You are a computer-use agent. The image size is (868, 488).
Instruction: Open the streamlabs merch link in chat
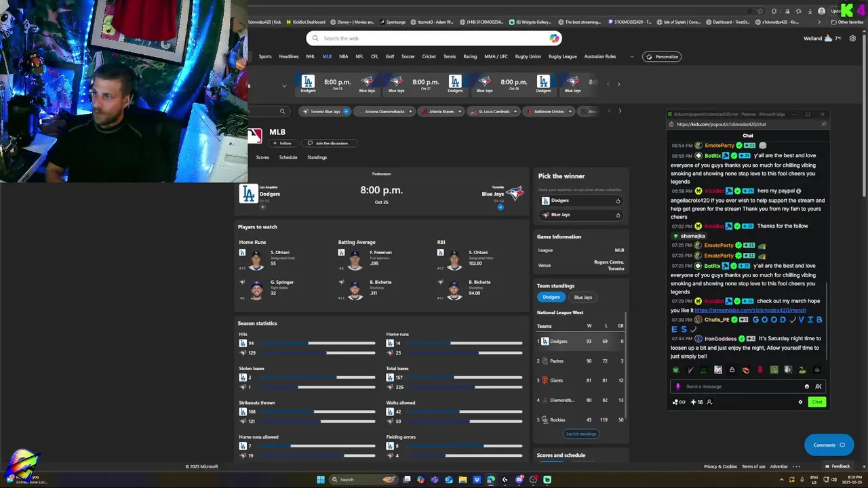click(750, 310)
